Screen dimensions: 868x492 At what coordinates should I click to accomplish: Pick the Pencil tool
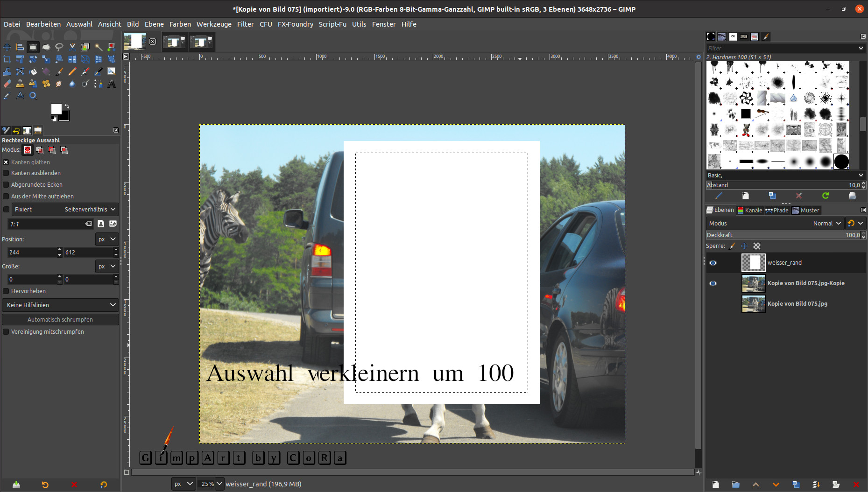click(x=72, y=71)
